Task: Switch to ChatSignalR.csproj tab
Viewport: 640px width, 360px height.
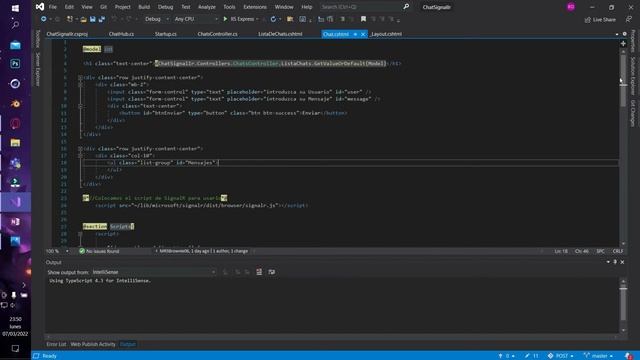Action: pyautogui.click(x=67, y=34)
